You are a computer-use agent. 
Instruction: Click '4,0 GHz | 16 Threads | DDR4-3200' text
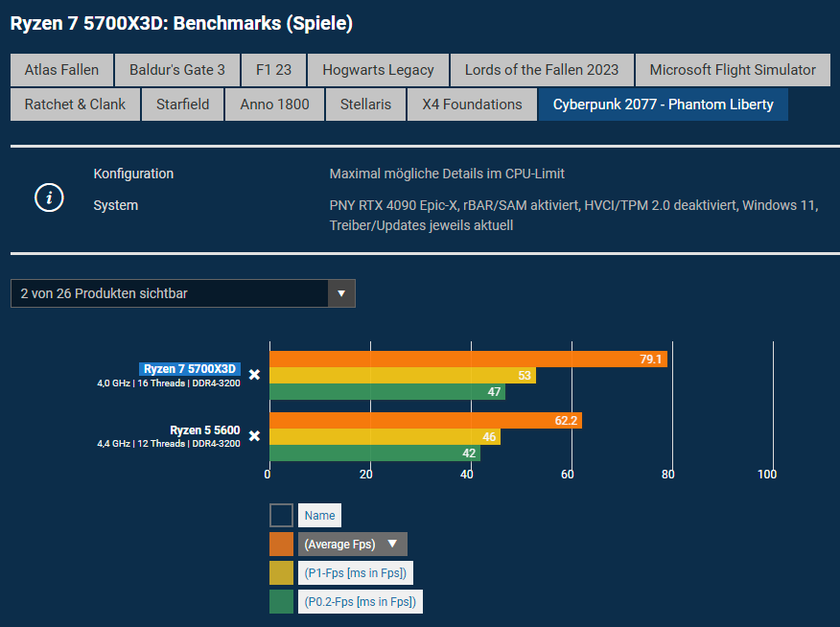click(169, 383)
